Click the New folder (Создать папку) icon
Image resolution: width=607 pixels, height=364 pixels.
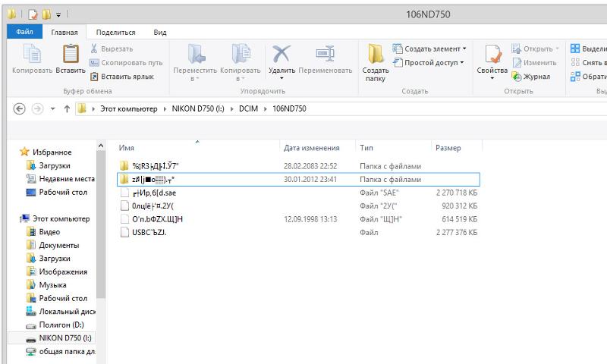376,55
